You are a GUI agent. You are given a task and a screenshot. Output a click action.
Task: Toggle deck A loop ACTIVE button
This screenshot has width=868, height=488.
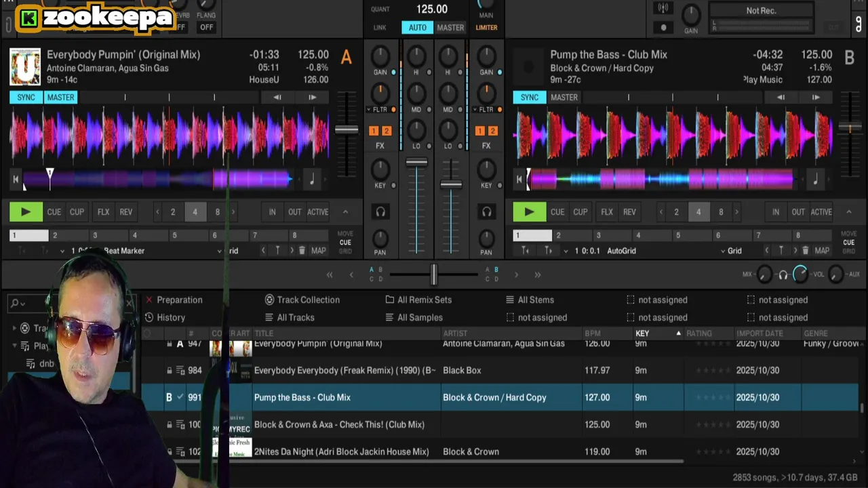(317, 212)
